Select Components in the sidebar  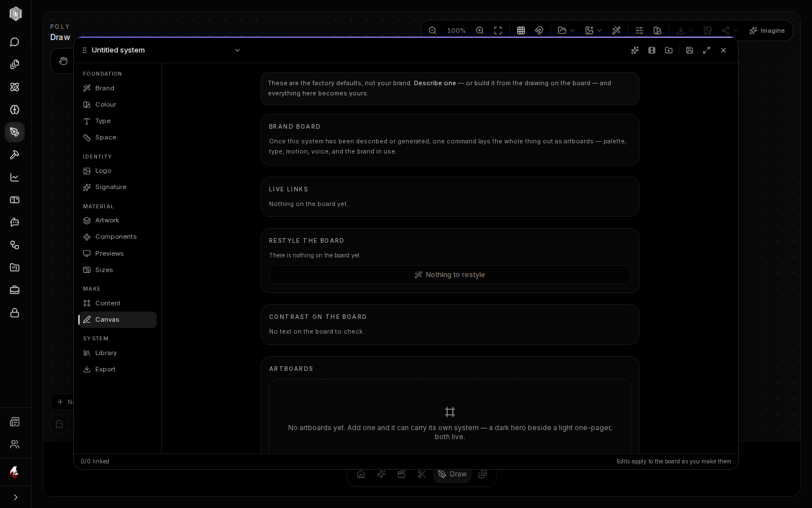tap(118, 237)
